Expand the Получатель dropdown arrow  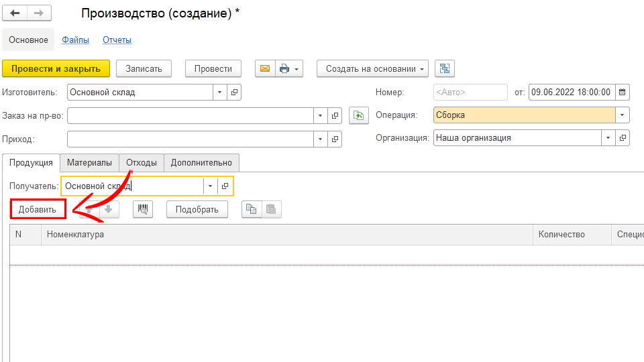(211, 186)
